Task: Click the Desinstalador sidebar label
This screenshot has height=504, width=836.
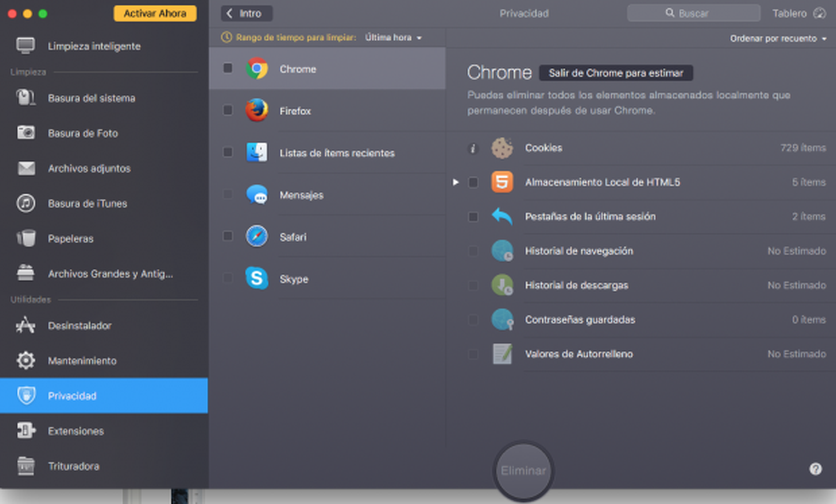Action: point(80,326)
